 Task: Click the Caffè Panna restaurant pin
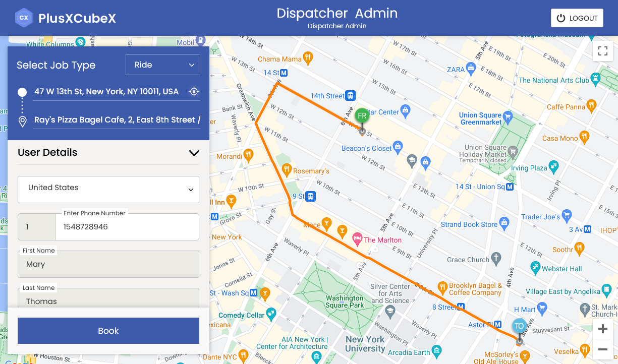(x=592, y=105)
